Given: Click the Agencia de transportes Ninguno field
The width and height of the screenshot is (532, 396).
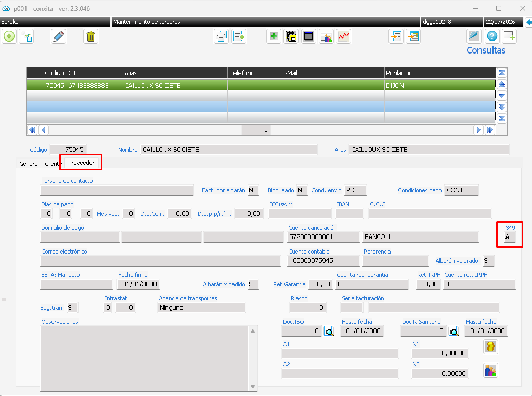Looking at the screenshot, I should (x=202, y=308).
